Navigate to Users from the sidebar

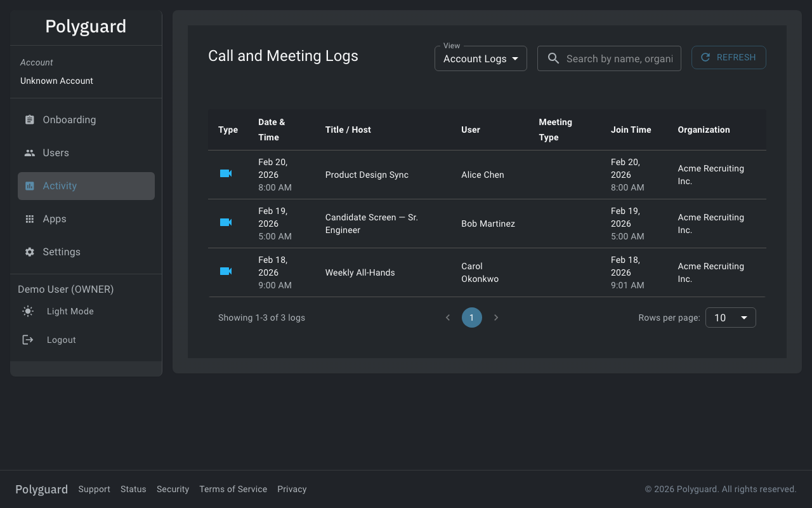[56, 152]
